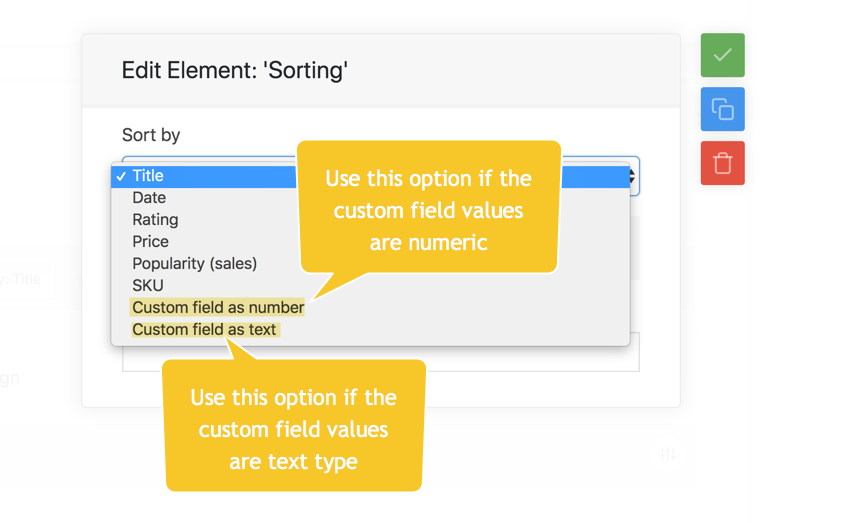Select the Title sort option
This screenshot has height=523, width=842.
(x=148, y=176)
